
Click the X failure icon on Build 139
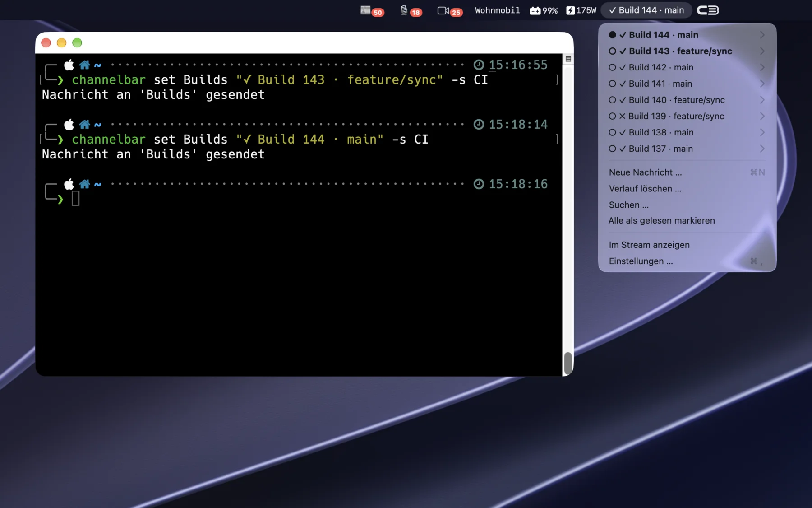[x=622, y=116]
